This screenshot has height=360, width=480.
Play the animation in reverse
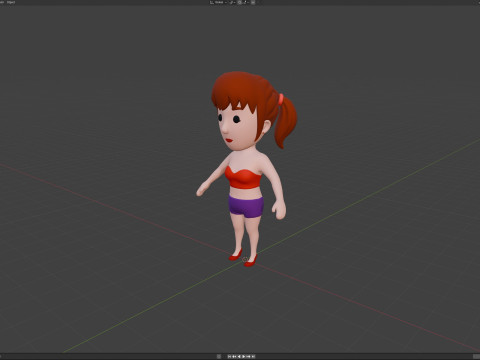[x=239, y=356]
